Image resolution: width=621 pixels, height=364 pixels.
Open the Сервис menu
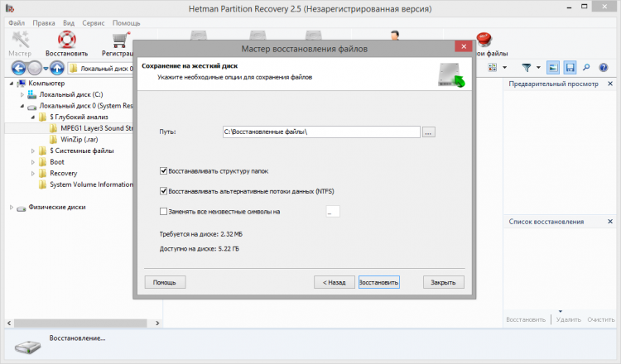pos(93,23)
